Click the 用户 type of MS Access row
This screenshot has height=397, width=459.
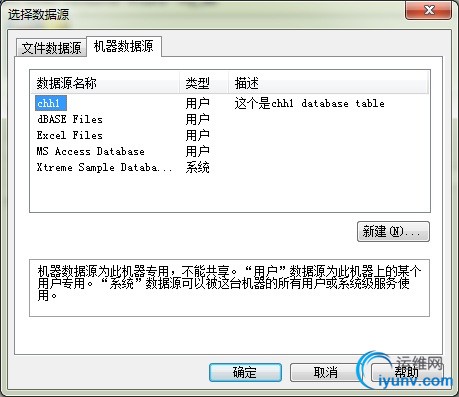[x=198, y=151]
